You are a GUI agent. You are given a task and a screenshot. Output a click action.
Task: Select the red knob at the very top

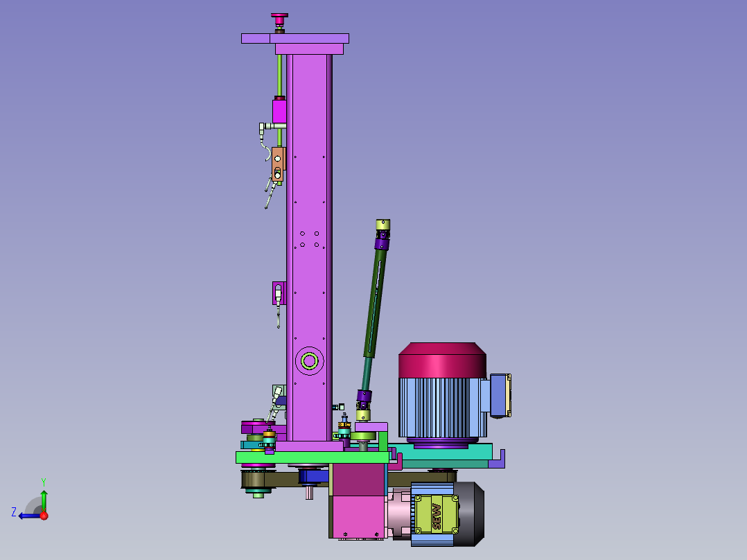279,18
